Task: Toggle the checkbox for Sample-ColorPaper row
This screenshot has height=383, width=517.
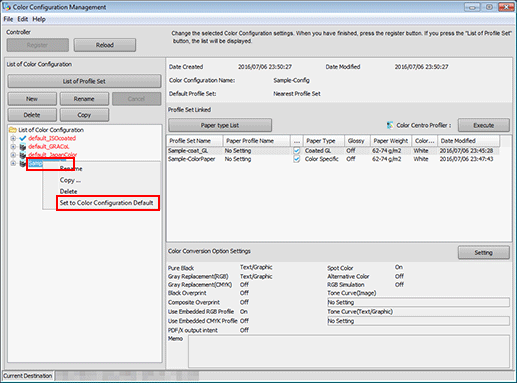Action: (296, 159)
